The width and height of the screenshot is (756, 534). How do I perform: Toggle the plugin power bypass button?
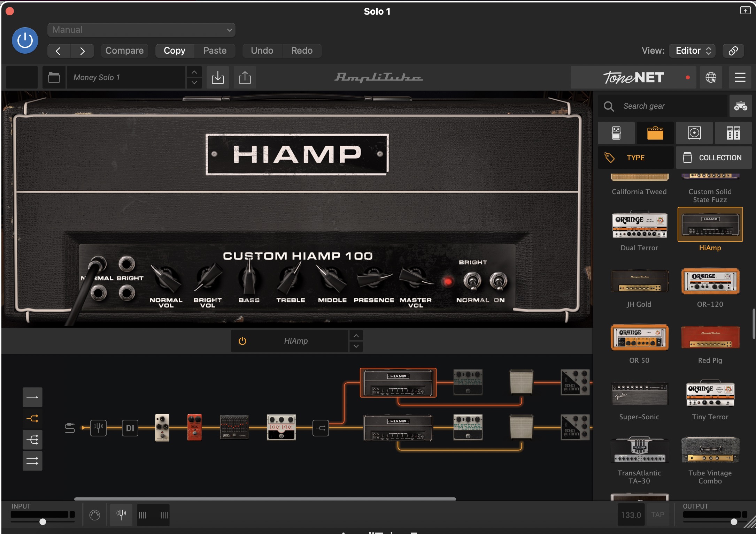(x=25, y=40)
